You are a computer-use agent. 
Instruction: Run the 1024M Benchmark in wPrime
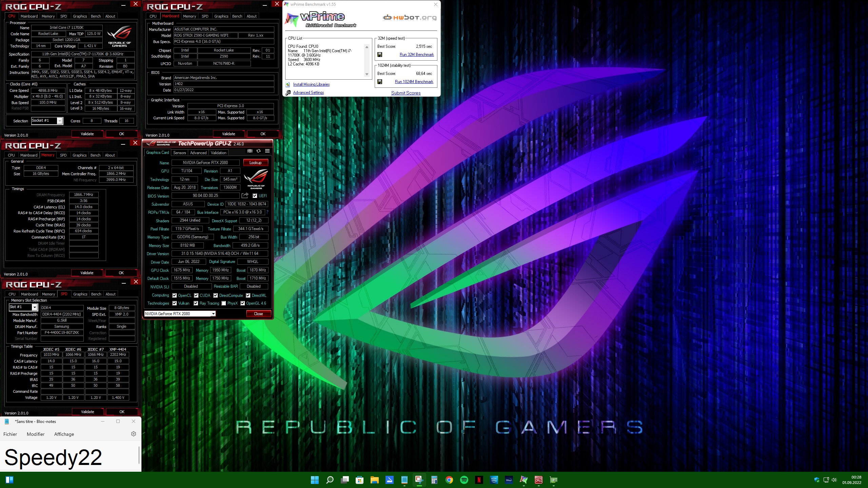(x=414, y=82)
